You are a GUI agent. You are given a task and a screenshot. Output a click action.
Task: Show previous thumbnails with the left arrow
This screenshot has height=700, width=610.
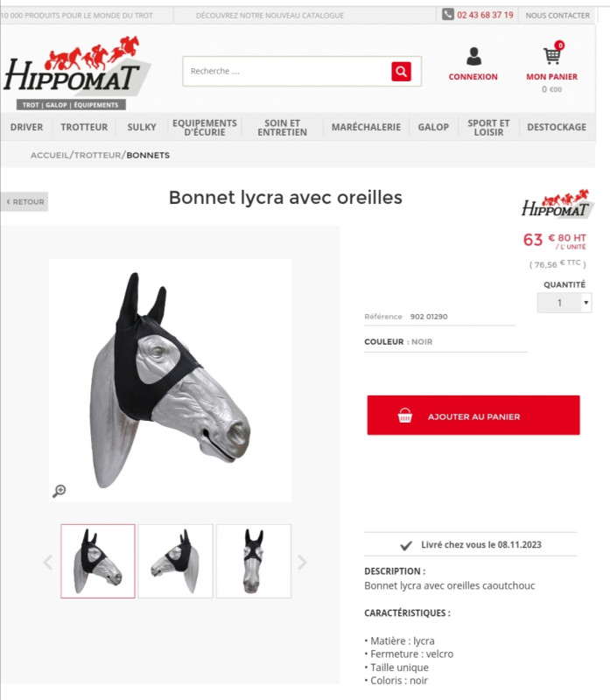(48, 562)
